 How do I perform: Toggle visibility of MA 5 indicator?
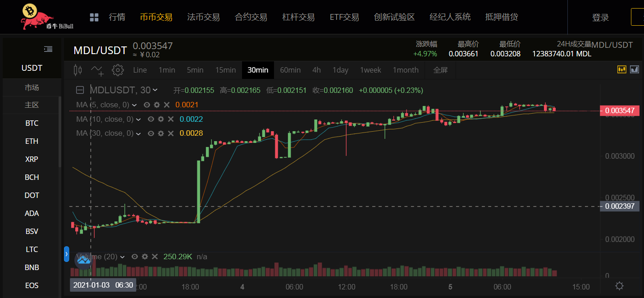(146, 105)
